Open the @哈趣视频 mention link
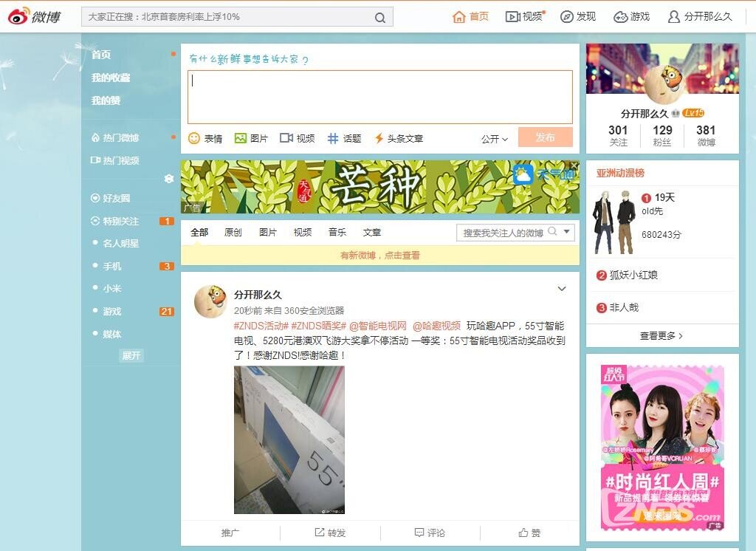Image resolution: width=756 pixels, height=551 pixels. coord(437,326)
